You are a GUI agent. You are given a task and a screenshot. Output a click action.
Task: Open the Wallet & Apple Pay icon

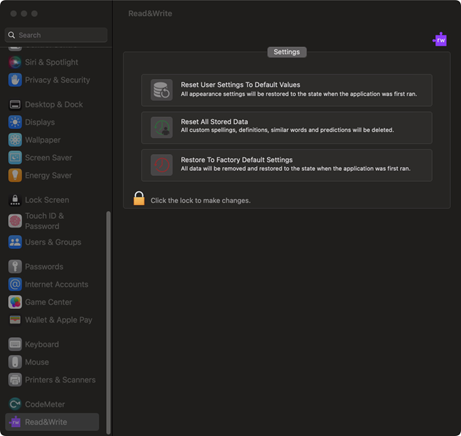(15, 320)
